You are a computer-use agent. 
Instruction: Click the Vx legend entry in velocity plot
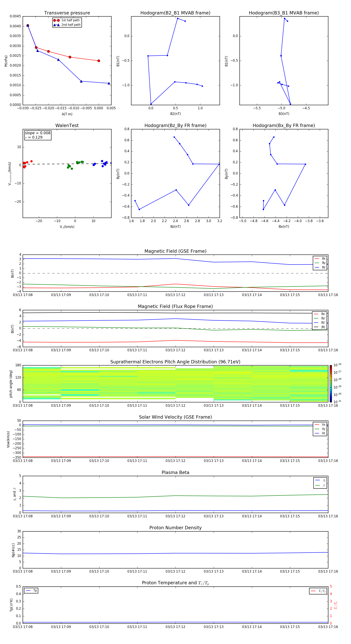click(x=320, y=424)
